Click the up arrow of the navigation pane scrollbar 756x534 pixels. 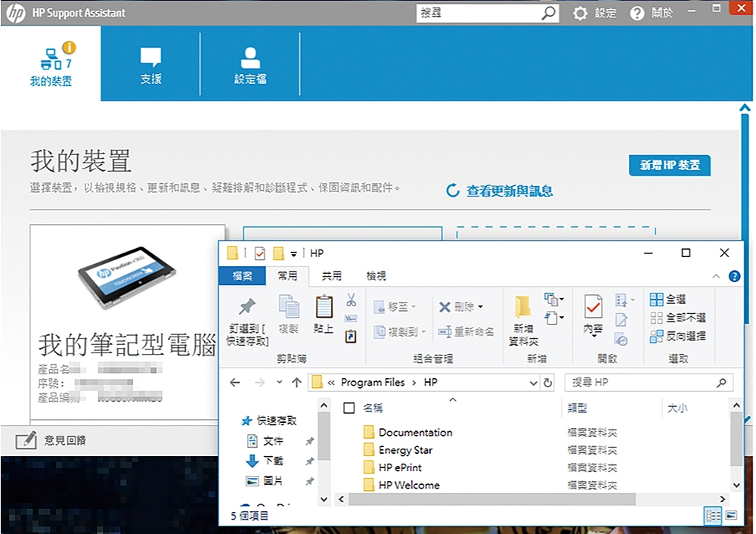[324, 405]
